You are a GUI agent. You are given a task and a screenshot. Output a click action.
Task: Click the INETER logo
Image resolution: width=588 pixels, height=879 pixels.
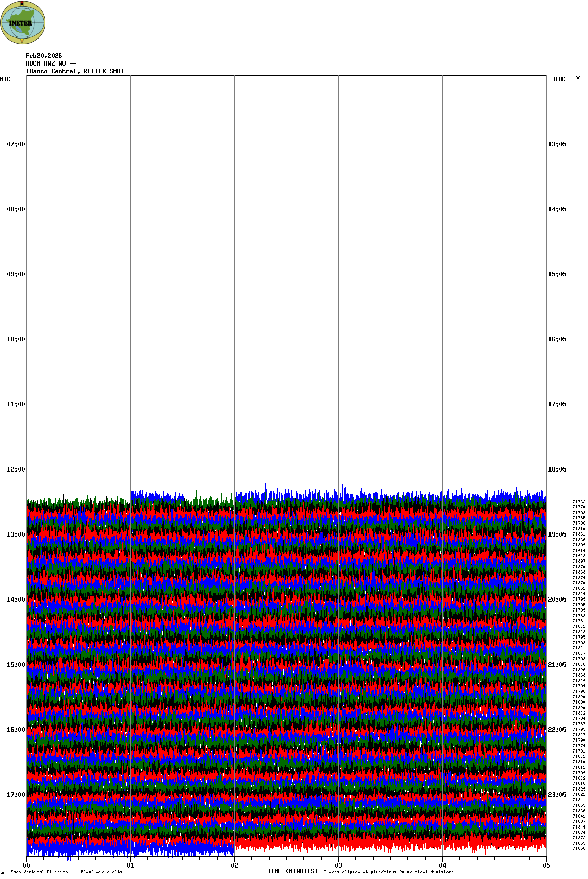click(x=23, y=22)
